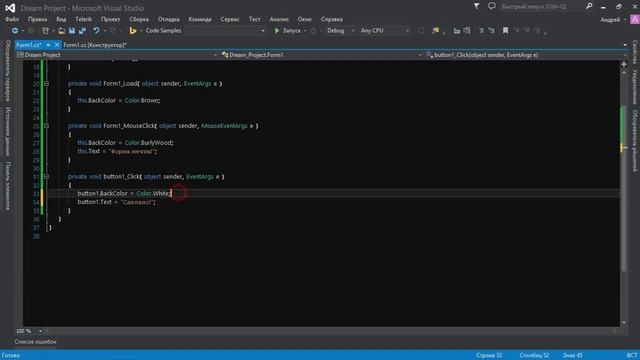640x360 pixels.
Task: Close the Form1.cs tab
Action: tap(57, 45)
